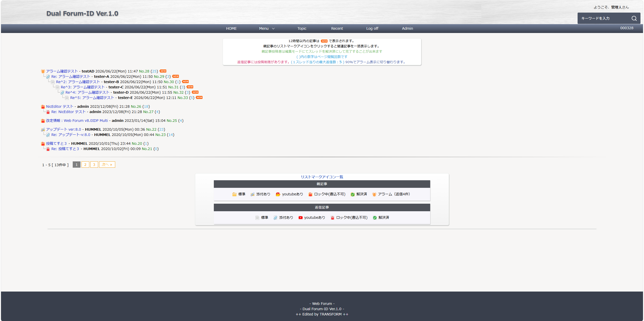Click the 1 - 5 [ 13件中 ] count text
This screenshot has width=644, height=321.
coord(55,165)
